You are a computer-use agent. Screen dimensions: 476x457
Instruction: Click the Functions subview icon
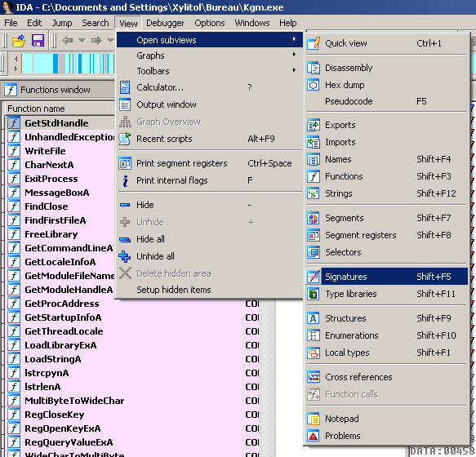click(314, 176)
